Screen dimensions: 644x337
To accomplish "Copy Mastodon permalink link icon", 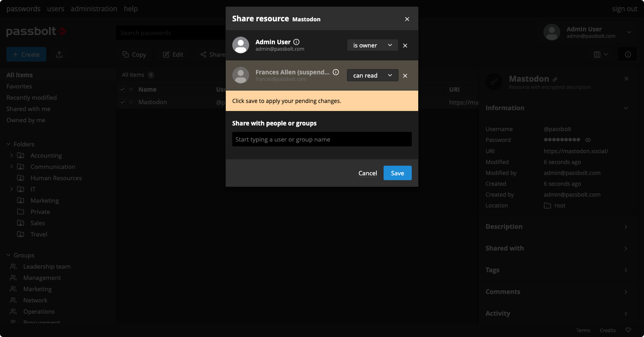I will click(555, 79).
